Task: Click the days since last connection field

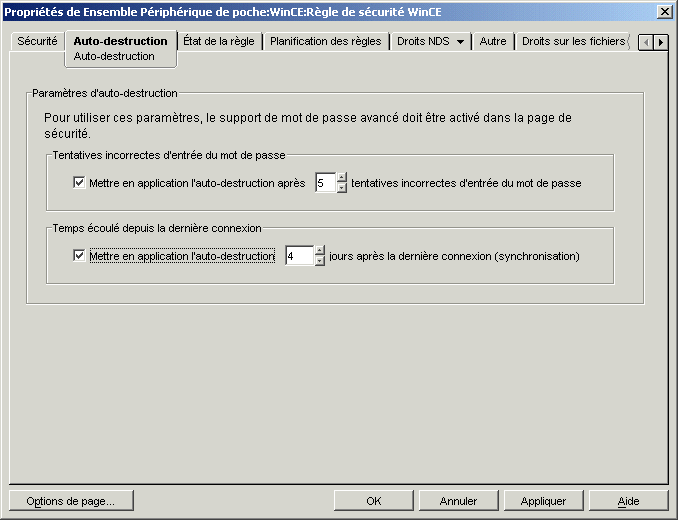Action: (x=299, y=256)
